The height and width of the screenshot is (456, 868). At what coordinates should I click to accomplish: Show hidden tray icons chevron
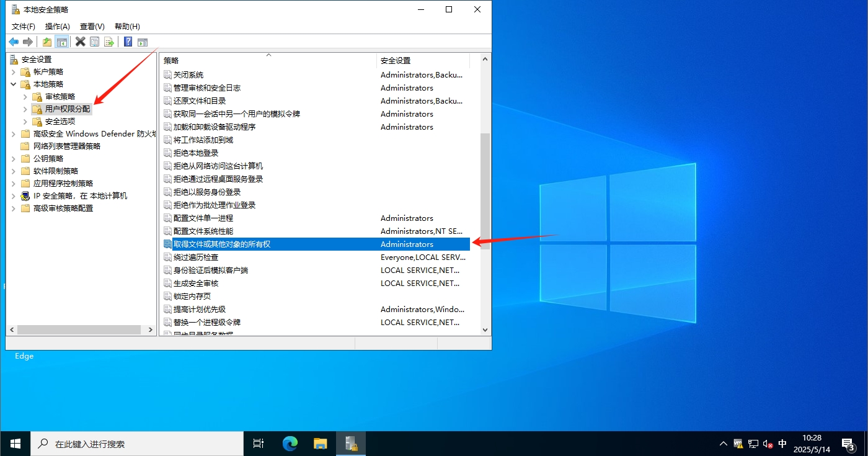click(723, 444)
